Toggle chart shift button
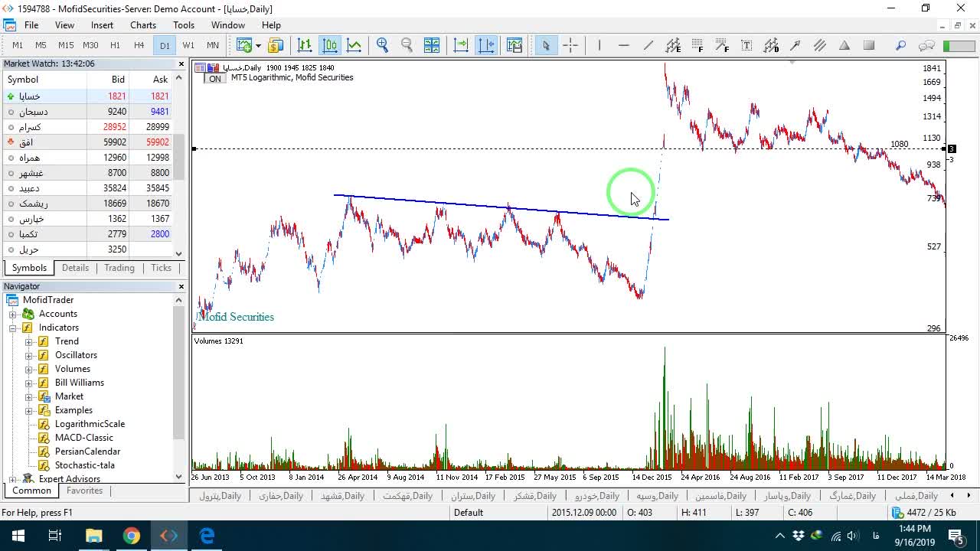 486,45
